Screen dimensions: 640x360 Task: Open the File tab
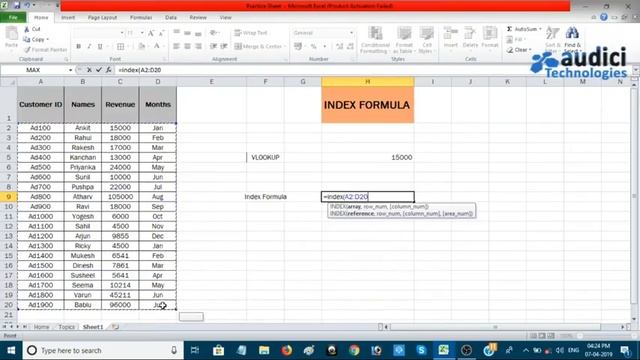click(x=13, y=18)
